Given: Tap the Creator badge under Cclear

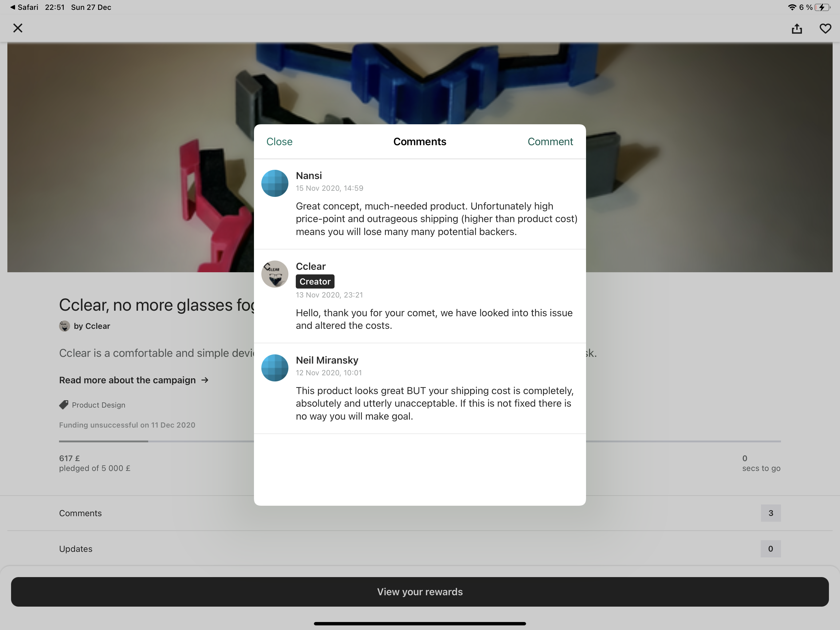Looking at the screenshot, I should point(315,281).
